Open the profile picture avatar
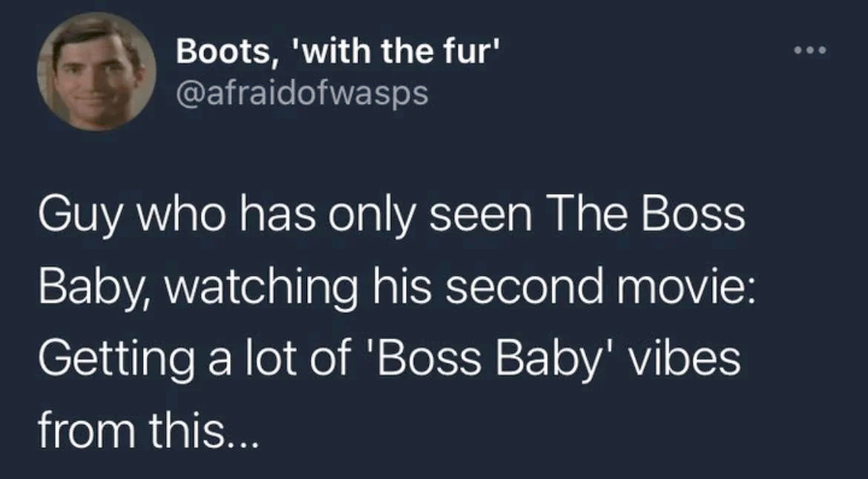Image resolution: width=868 pixels, height=479 pixels. (x=97, y=71)
